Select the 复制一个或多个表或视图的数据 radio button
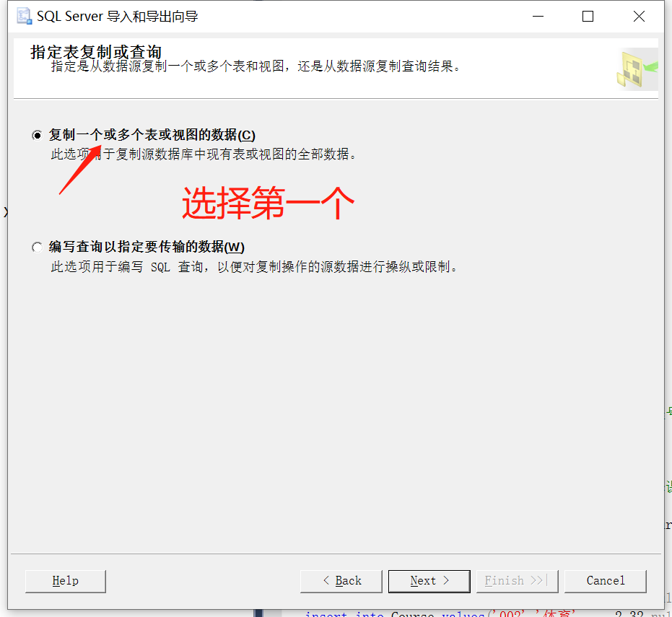672x617 pixels. click(38, 136)
